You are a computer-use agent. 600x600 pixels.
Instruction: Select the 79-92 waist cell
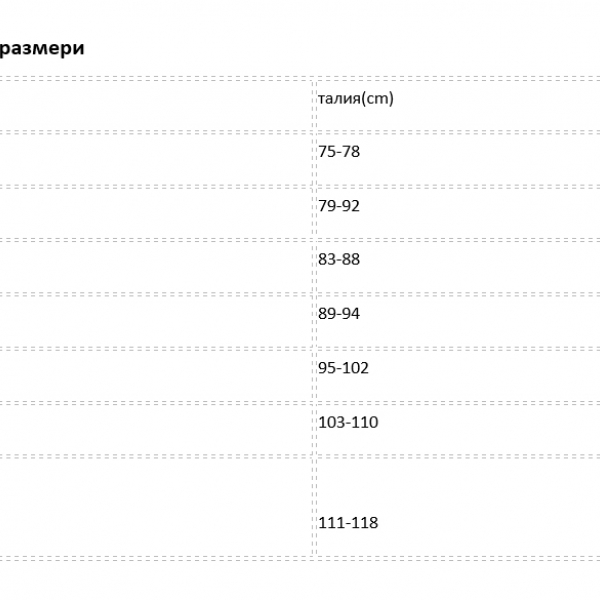tap(338, 206)
